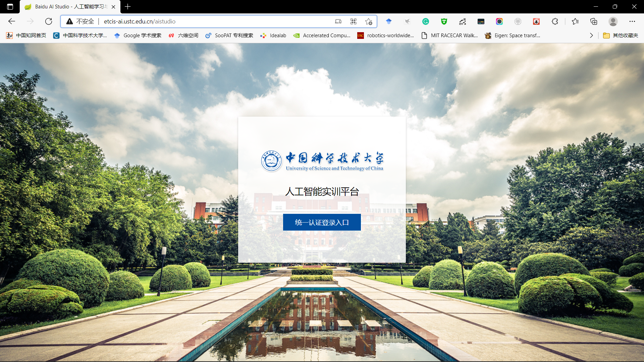Open the Favorites list icon

[575, 21]
